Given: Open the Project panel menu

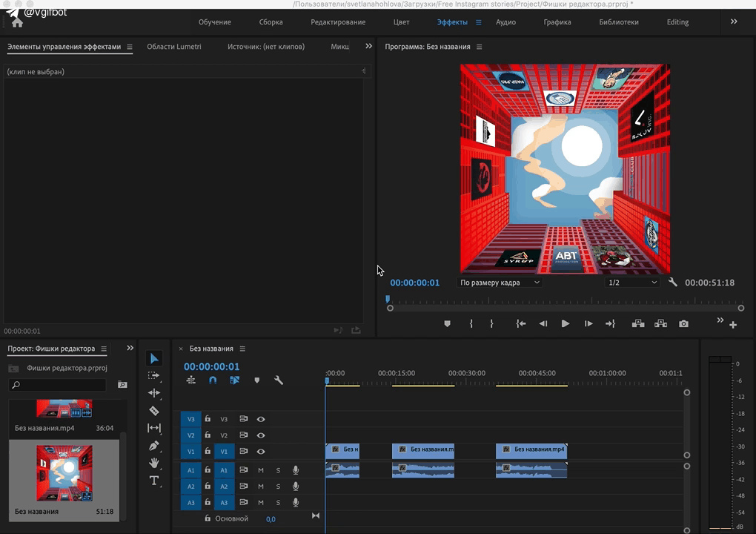Looking at the screenshot, I should [104, 349].
